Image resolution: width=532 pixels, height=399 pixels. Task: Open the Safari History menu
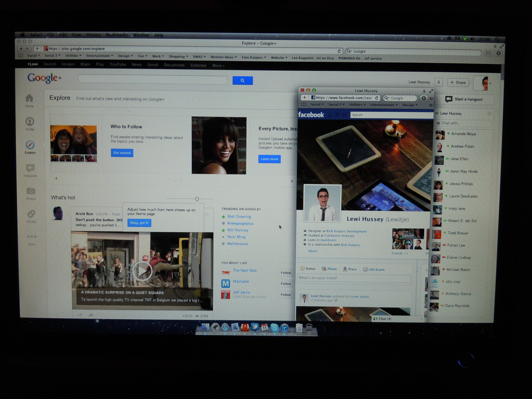coord(94,35)
